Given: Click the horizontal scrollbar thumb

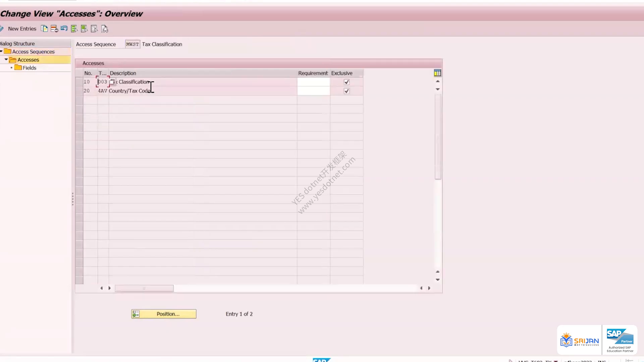Looking at the screenshot, I should 144,288.
